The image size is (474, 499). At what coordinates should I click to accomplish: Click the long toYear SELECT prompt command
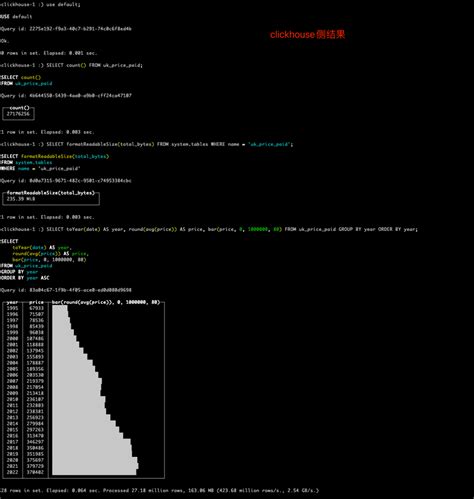tap(209, 229)
